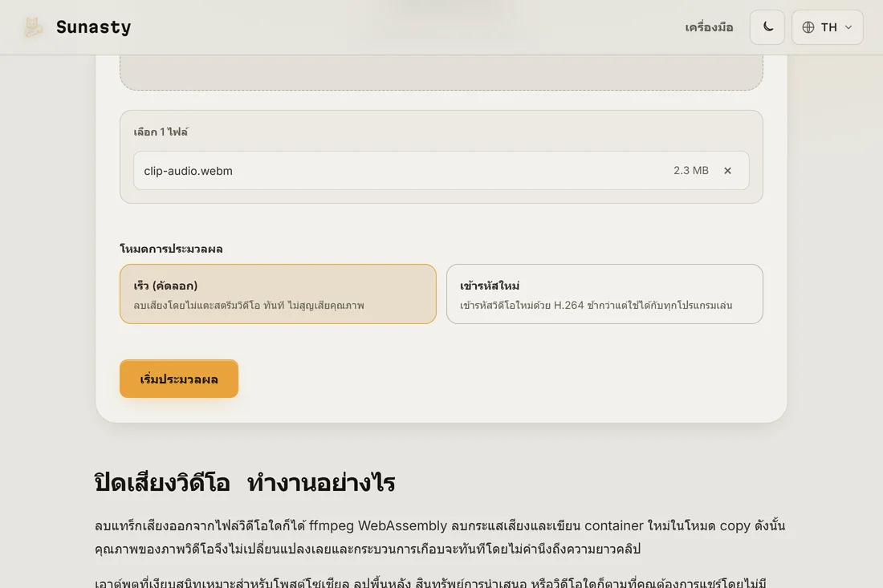Click the โหมดการประมวลผล heading
The image size is (883, 588).
pyautogui.click(x=171, y=249)
